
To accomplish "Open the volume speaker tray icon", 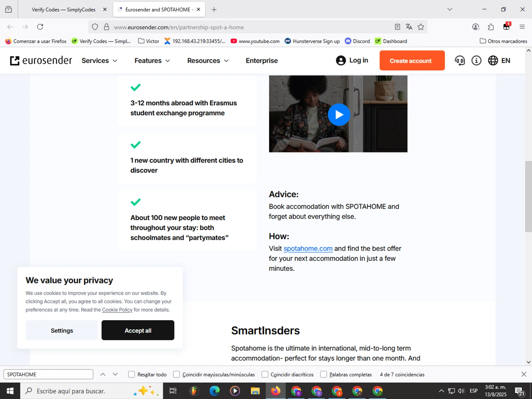I will click(x=461, y=391).
